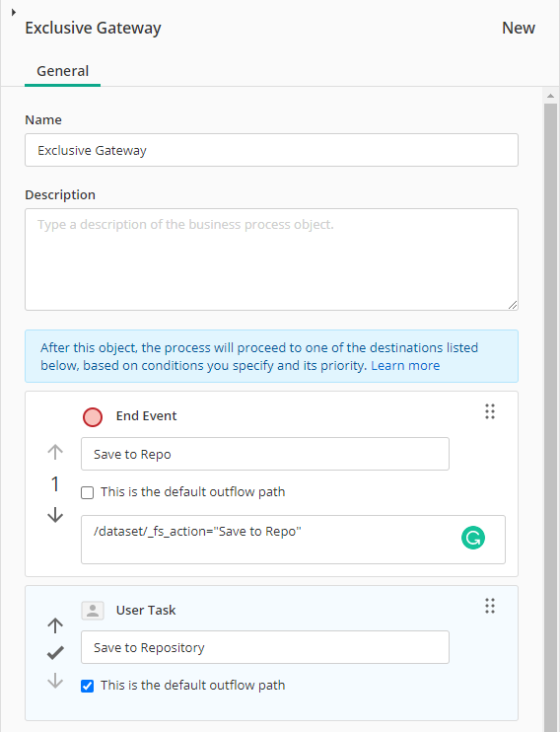
Task: Click the Grammarly icon in the condition field
Action: pos(472,538)
